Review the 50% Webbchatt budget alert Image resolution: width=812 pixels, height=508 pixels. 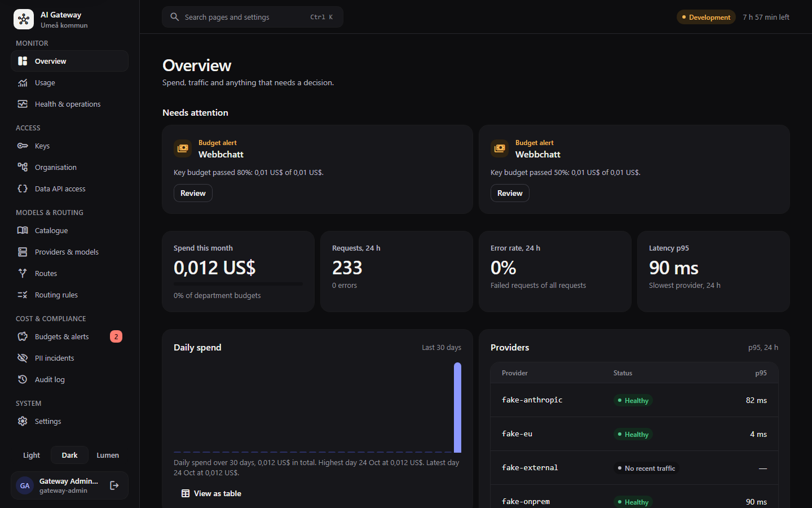tap(510, 193)
